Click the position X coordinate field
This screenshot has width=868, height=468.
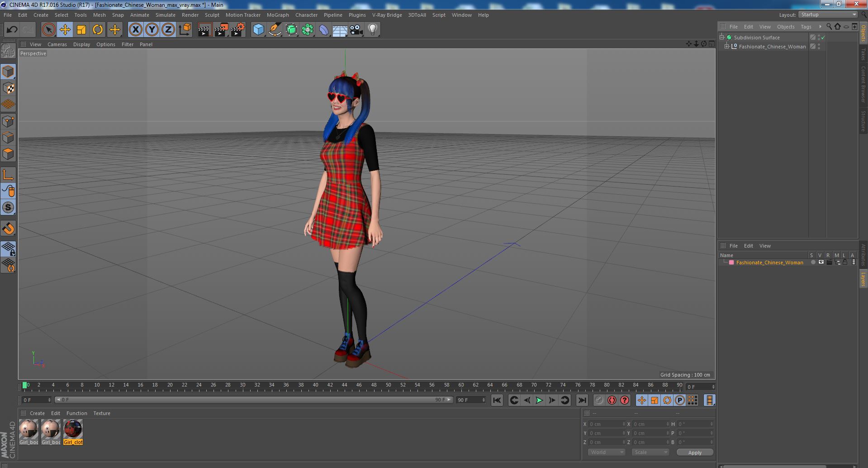pyautogui.click(x=606, y=424)
